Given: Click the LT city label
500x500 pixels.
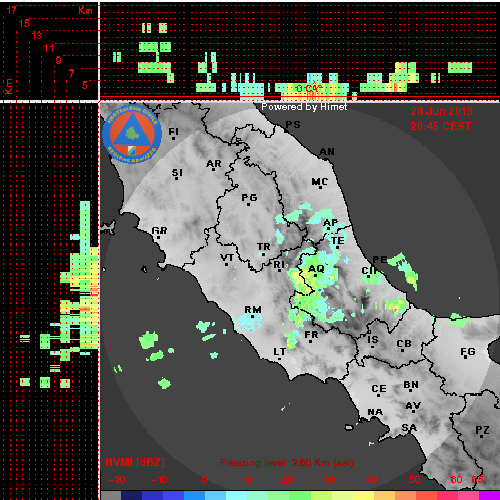Looking at the screenshot, I should (280, 352).
